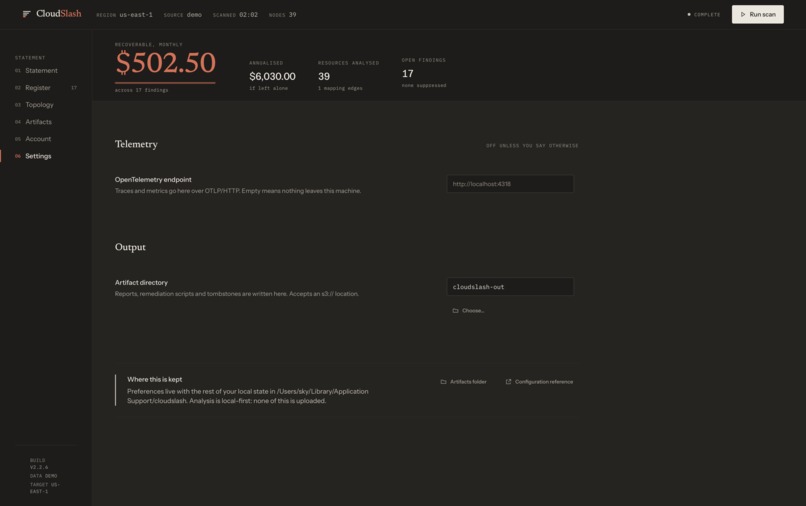Click the play icon in Run scan
The width and height of the screenshot is (806, 506).
[743, 14]
